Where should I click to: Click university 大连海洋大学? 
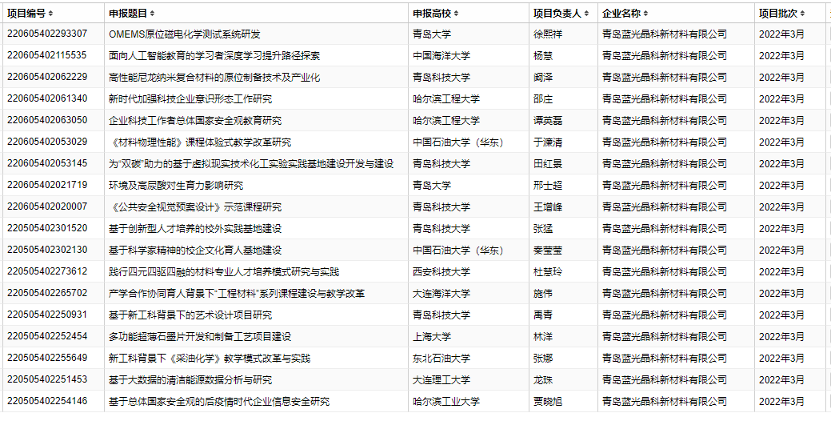pos(441,294)
